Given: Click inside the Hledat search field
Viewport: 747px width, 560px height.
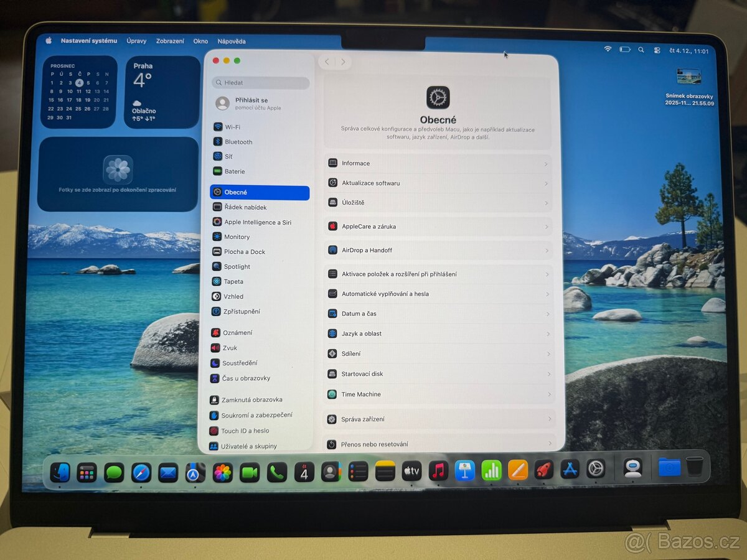Looking at the screenshot, I should point(260,83).
